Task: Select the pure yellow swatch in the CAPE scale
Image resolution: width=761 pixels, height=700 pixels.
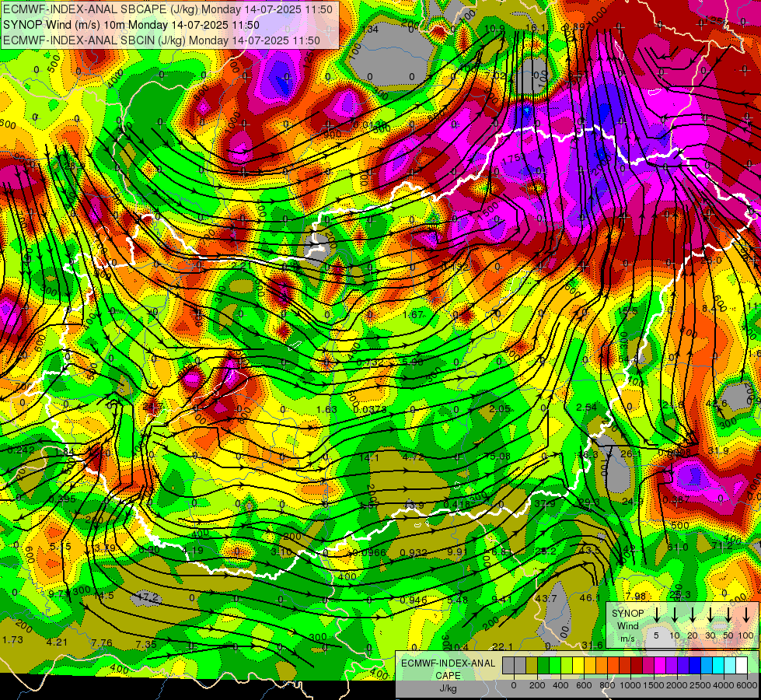Action: click(x=578, y=666)
